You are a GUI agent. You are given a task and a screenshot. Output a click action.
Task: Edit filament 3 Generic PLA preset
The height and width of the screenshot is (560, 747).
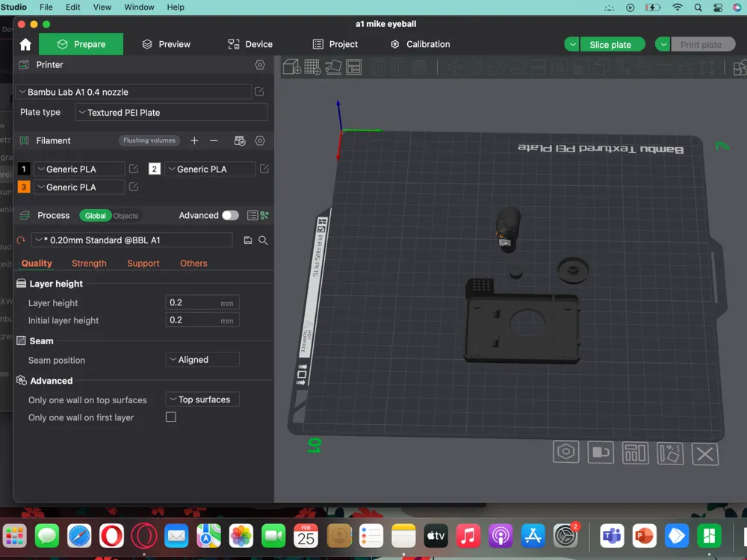coord(134,187)
